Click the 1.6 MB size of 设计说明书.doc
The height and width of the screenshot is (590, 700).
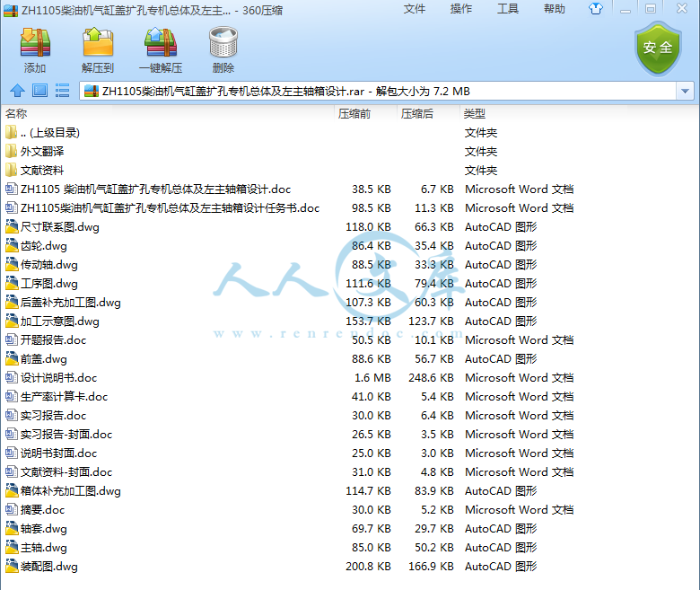[372, 378]
